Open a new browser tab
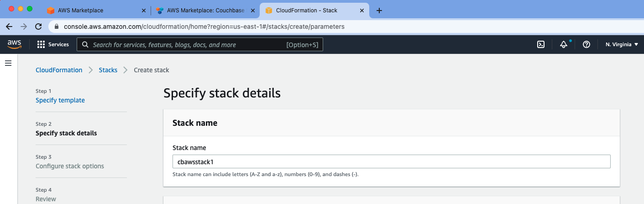Screen dimensions: 644x204 pyautogui.click(x=379, y=11)
